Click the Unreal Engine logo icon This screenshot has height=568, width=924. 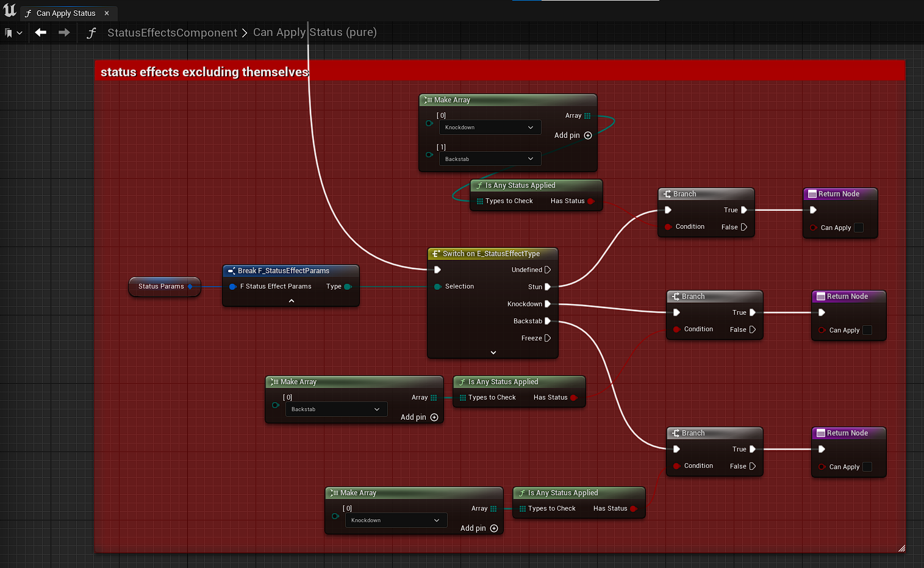(10, 10)
